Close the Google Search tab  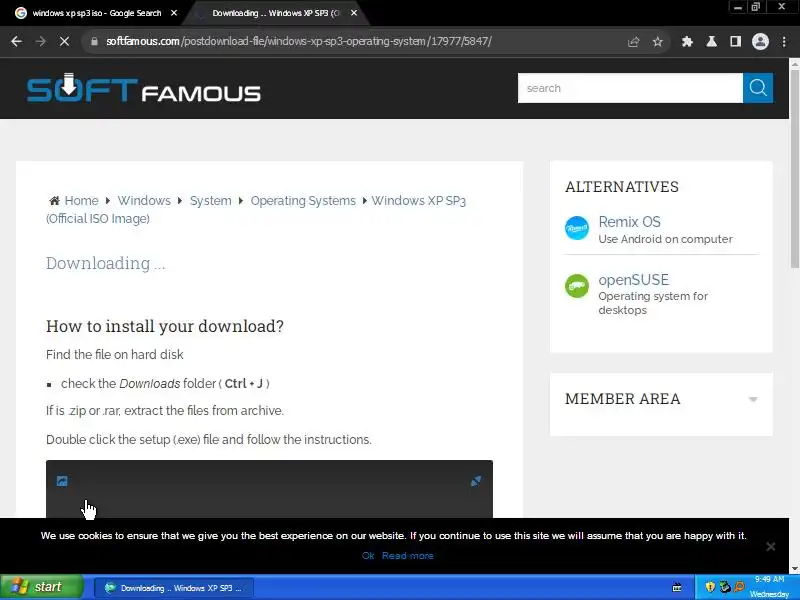pos(174,13)
